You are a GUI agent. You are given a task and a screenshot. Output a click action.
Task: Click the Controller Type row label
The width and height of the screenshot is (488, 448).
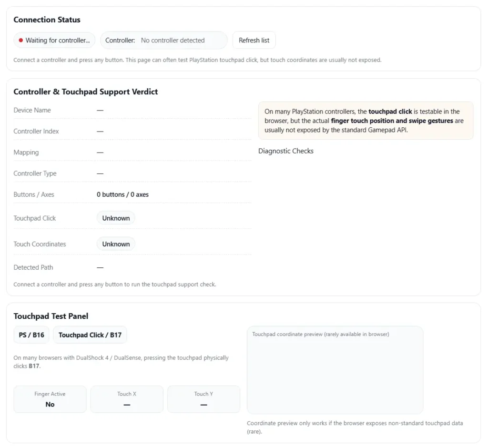click(35, 173)
